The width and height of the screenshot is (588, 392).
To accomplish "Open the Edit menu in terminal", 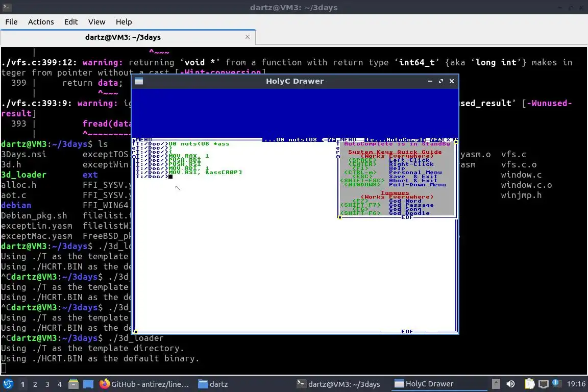I will [71, 22].
